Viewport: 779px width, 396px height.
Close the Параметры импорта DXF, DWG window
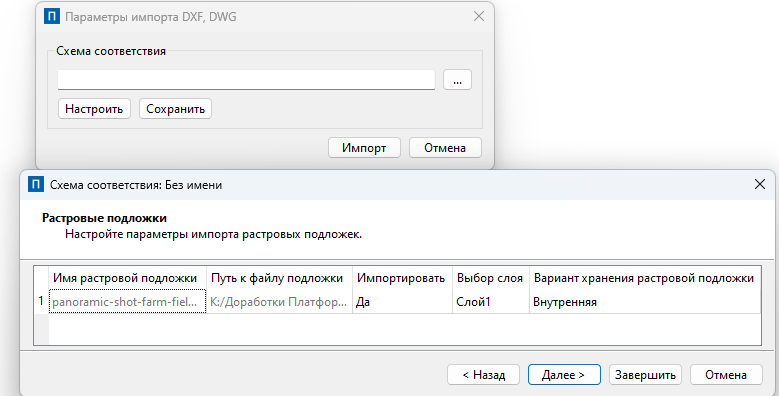pos(478,16)
